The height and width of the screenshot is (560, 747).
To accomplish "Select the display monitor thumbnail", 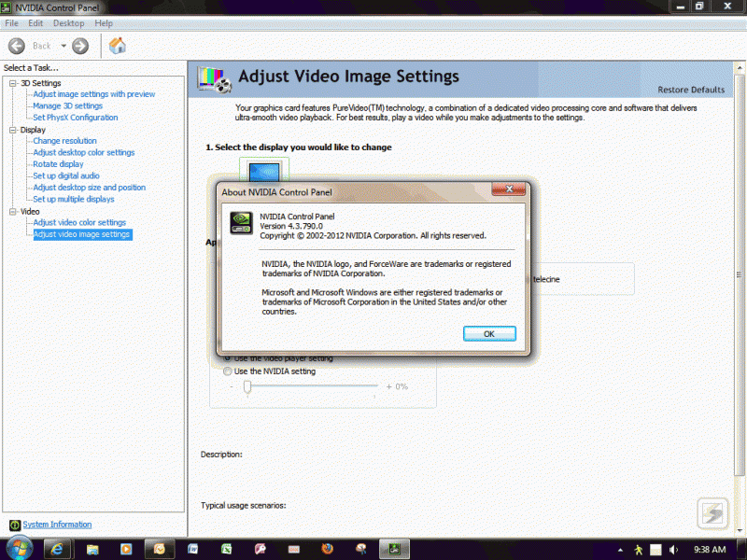I will click(264, 171).
